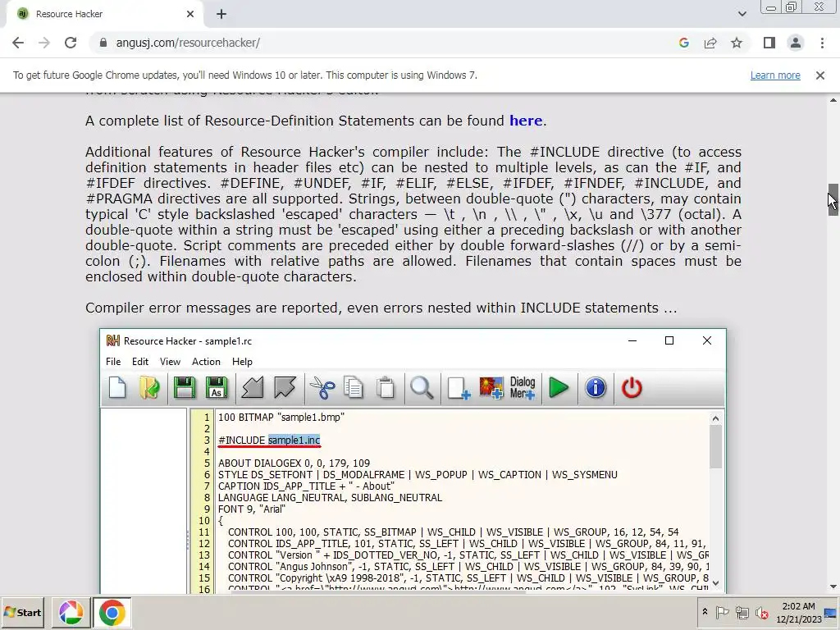Open the 'here' Resource-Definition Statements link
The width and height of the screenshot is (840, 630).
[x=526, y=121]
